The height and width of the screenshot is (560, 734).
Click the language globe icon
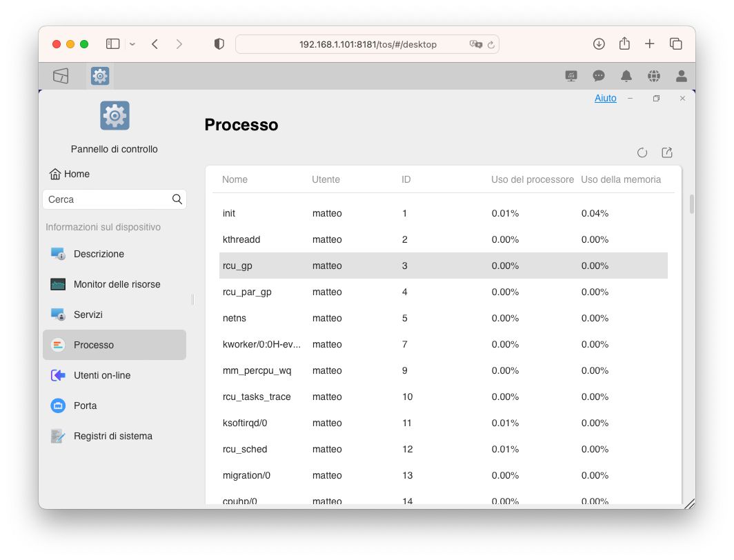click(654, 76)
